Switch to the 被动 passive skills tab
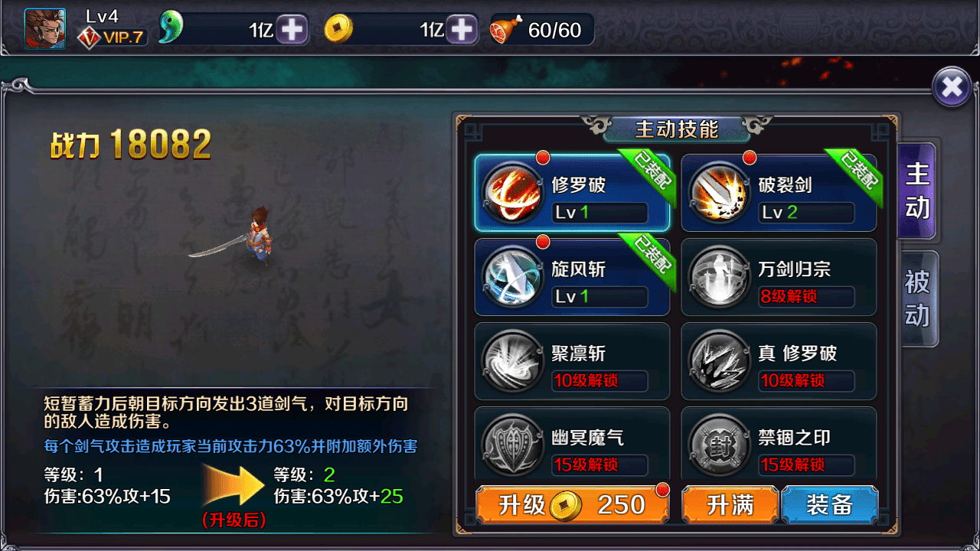This screenshot has height=551, width=980. (917, 298)
